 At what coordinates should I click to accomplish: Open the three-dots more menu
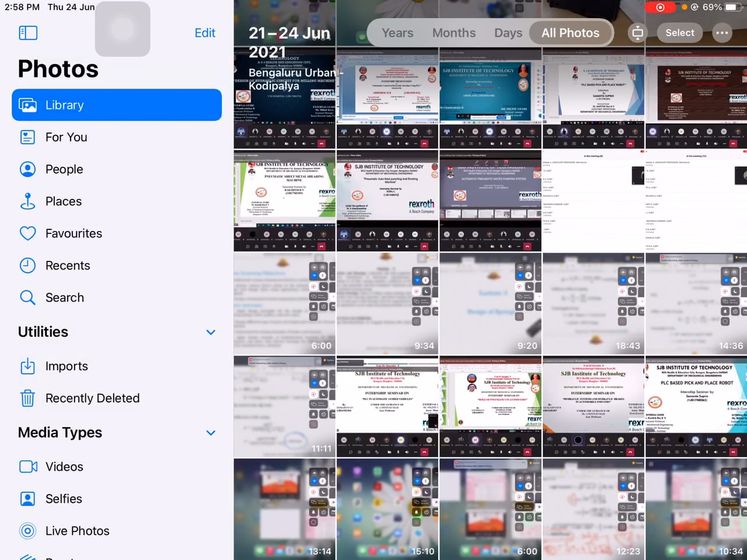(722, 33)
